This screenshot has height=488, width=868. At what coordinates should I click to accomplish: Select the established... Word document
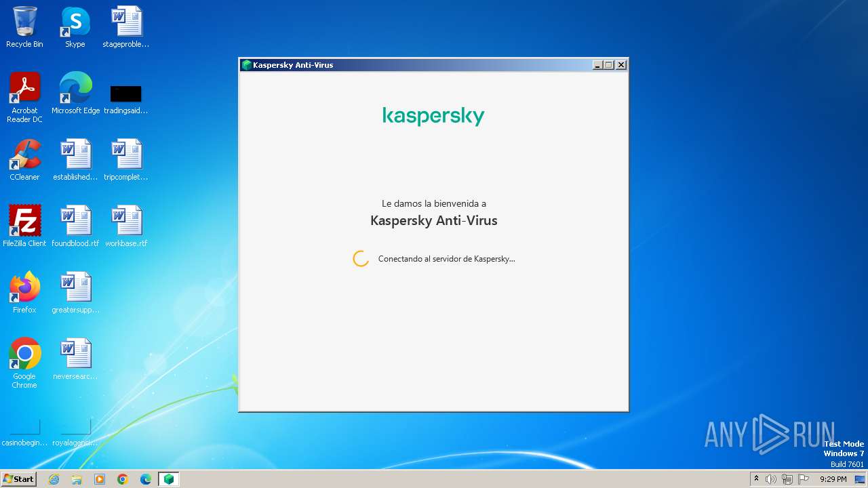(x=75, y=160)
